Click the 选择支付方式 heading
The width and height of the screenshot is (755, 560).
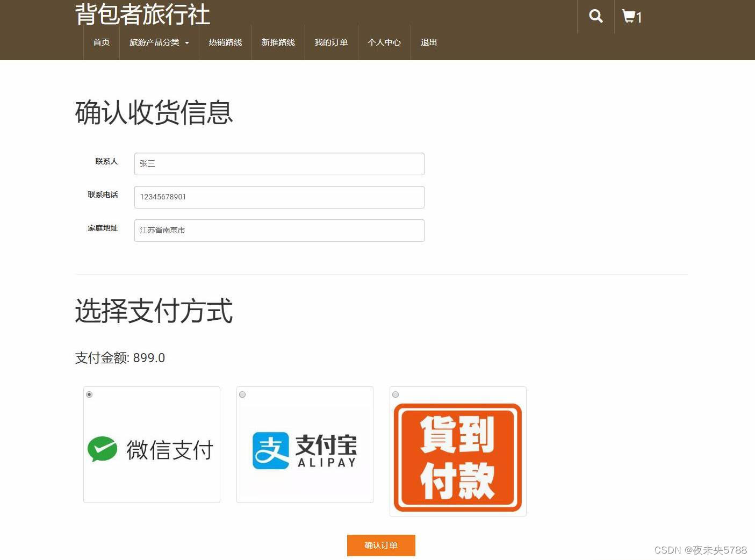(154, 311)
